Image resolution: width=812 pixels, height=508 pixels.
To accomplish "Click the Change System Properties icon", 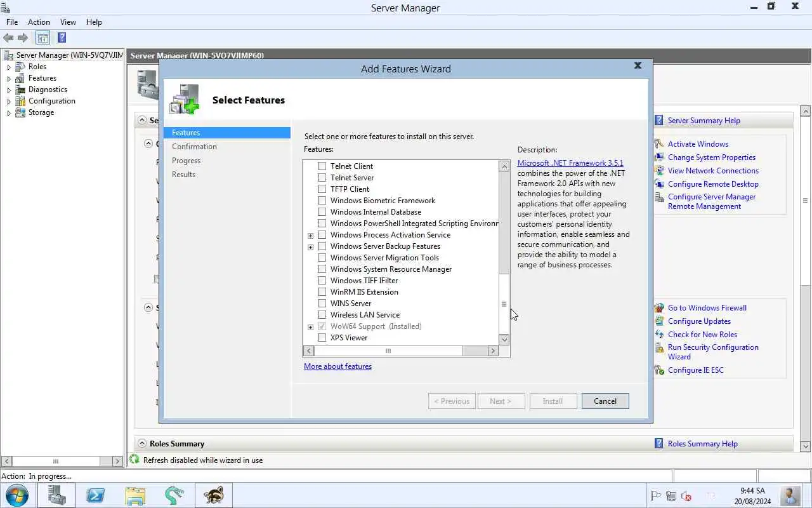I will click(x=659, y=157).
